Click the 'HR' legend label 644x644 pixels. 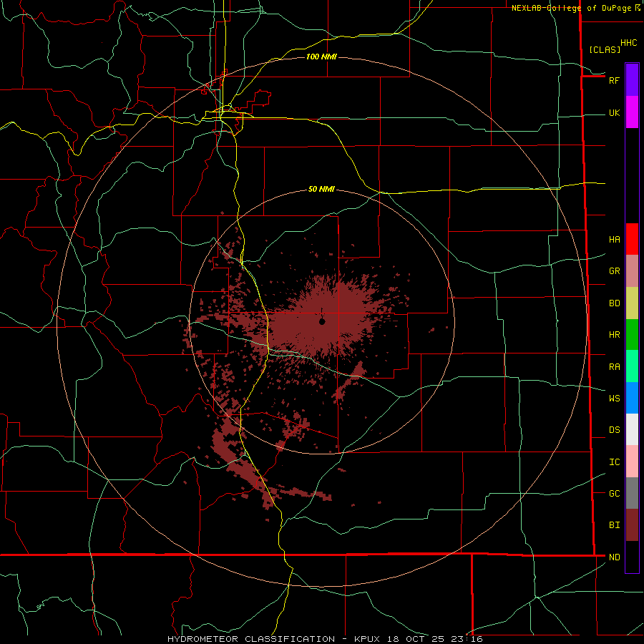click(614, 334)
